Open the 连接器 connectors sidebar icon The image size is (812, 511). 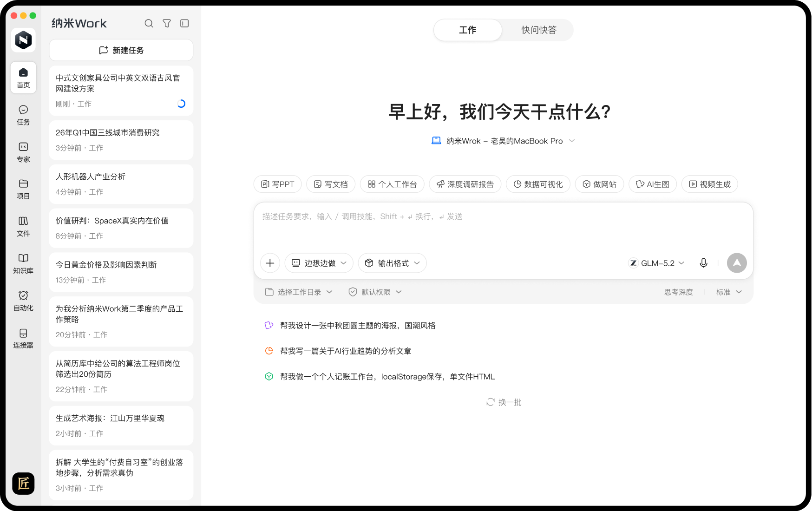pos(23,338)
